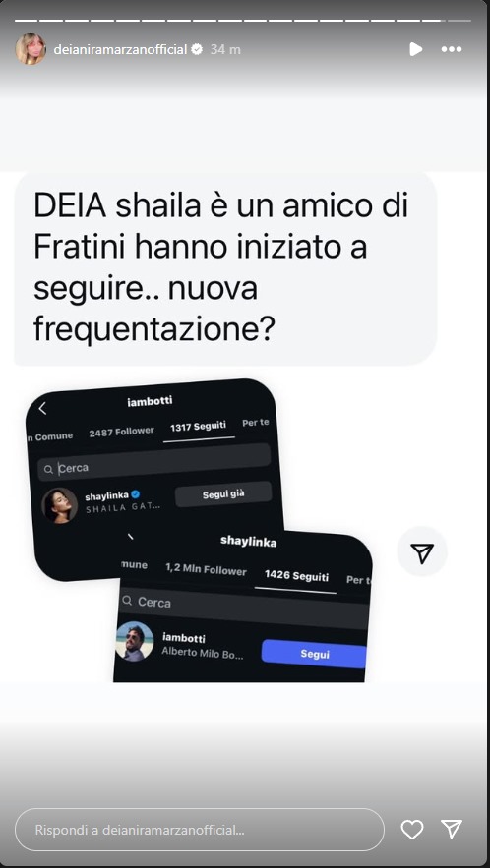The height and width of the screenshot is (868, 490).
Task: Click the deianiramarzanofficial username
Action: tap(120, 49)
